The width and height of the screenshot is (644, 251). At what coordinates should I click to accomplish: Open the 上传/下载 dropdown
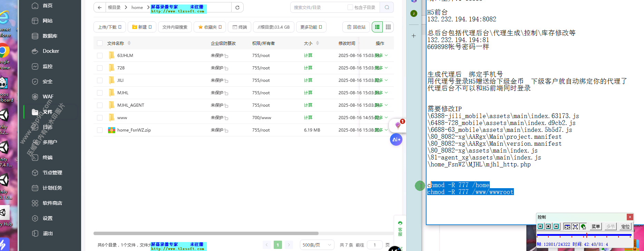[x=109, y=27]
